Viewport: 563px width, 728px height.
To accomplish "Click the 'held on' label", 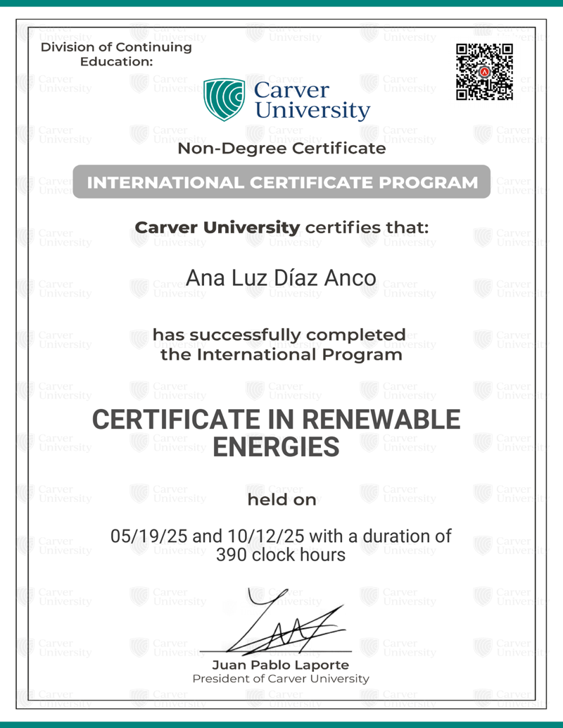I will tap(281, 500).
